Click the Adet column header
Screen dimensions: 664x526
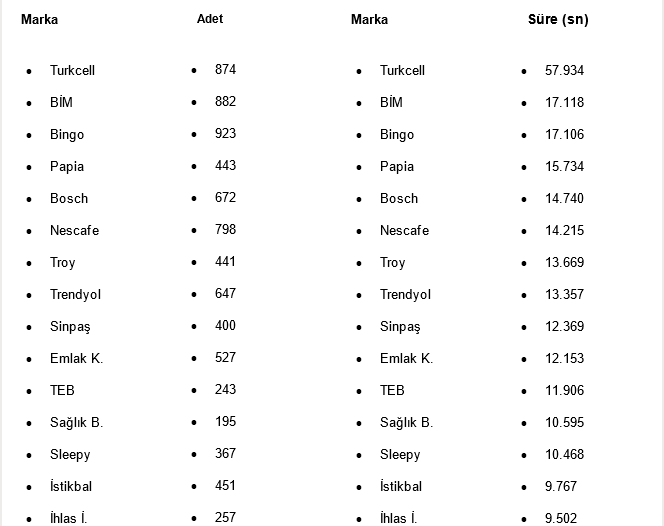[x=210, y=19]
